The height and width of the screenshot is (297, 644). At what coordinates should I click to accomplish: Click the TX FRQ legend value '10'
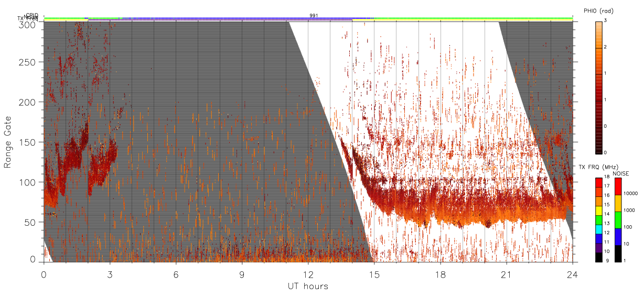607,251
